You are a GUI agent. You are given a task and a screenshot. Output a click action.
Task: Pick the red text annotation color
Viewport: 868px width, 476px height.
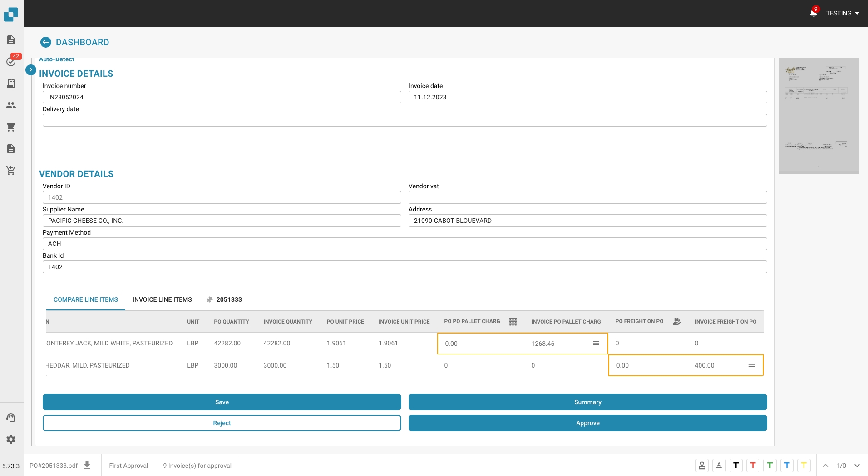[x=753, y=466]
